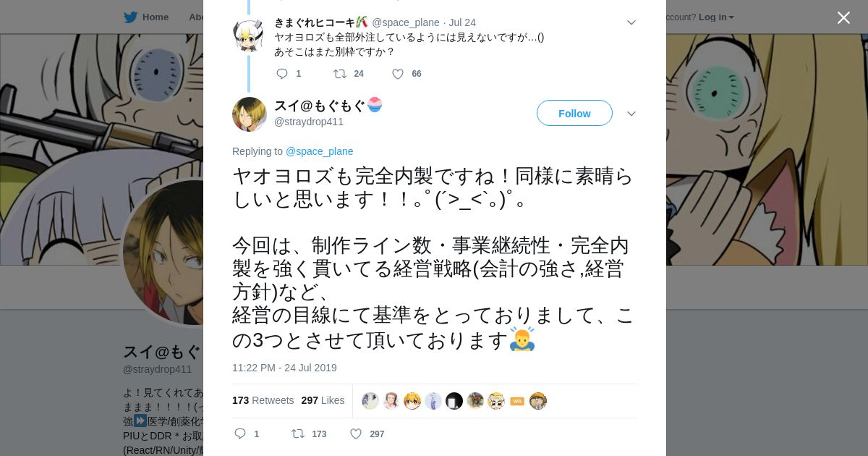Screen dimensions: 868x456
Task: Click the first liker's avatar thumbnail
Action: pyautogui.click(x=370, y=401)
